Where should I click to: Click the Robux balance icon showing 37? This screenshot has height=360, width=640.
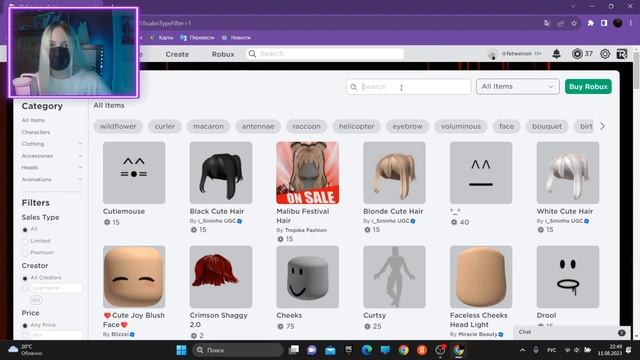(x=577, y=53)
